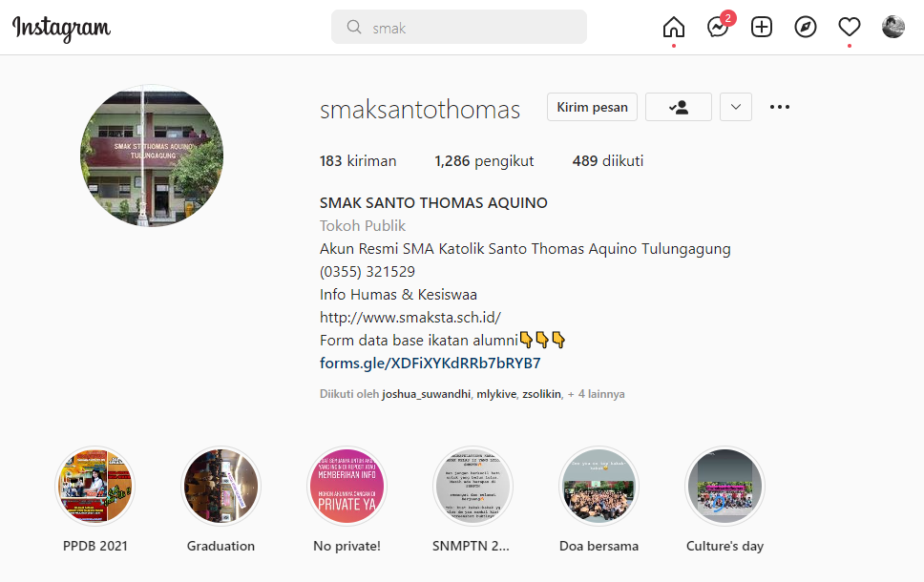Open the PPDB 2021 story highlight
Screen dimensions: 924x582
[x=94, y=486]
